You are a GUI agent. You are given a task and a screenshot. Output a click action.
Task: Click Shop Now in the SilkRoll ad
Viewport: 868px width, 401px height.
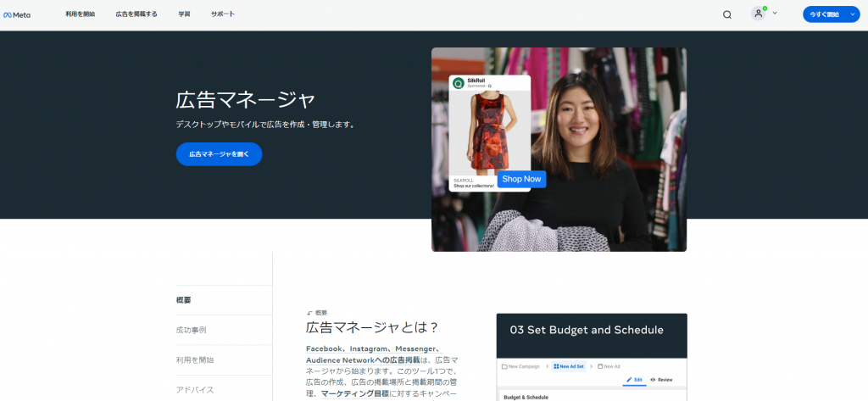pyautogui.click(x=521, y=179)
